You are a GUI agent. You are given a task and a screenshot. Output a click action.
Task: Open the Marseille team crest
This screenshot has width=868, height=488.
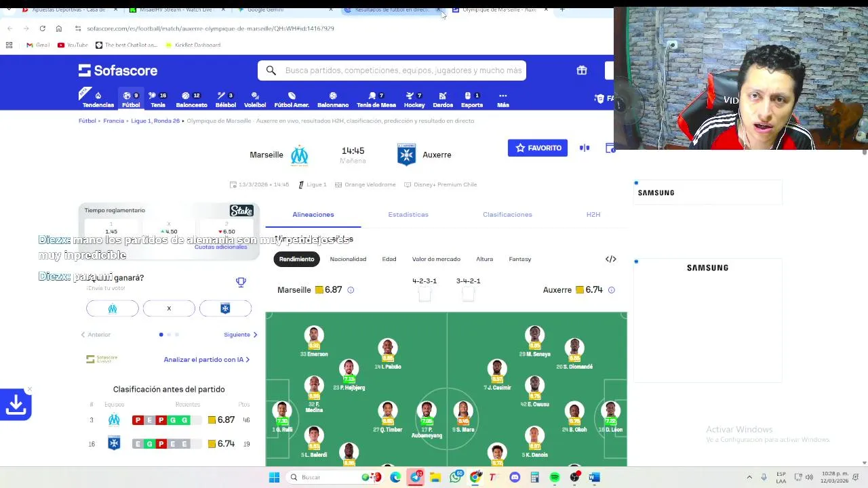(299, 155)
